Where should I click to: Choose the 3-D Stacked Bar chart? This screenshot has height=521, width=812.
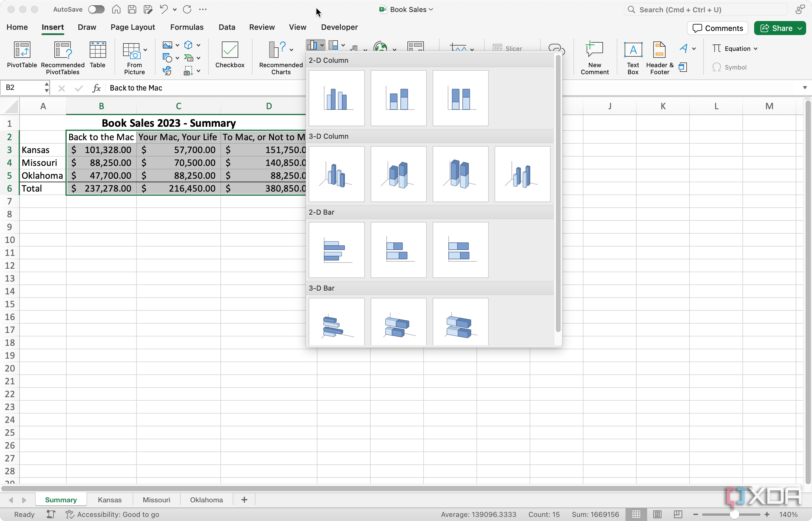click(x=399, y=322)
